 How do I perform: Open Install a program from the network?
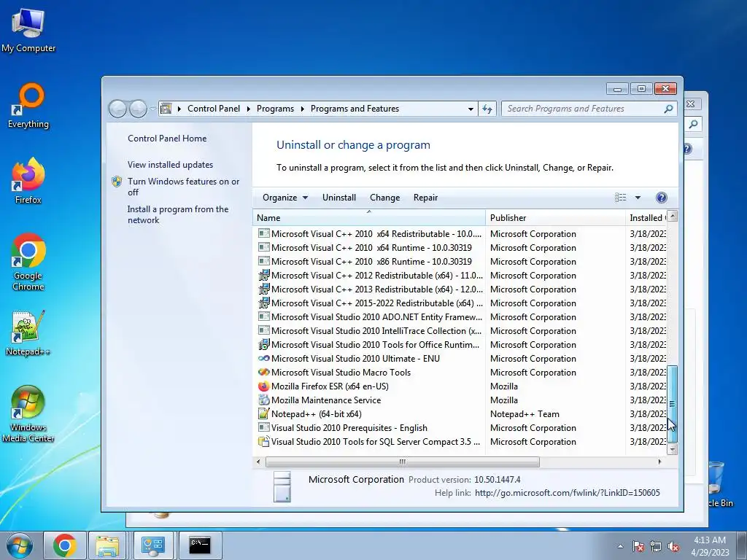click(x=178, y=215)
